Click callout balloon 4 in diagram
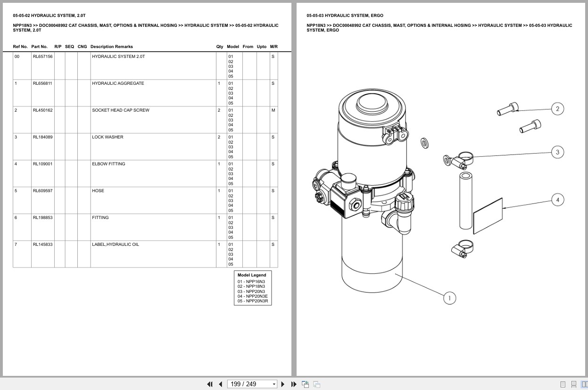Screen dimensions: 588x390 coord(557,200)
